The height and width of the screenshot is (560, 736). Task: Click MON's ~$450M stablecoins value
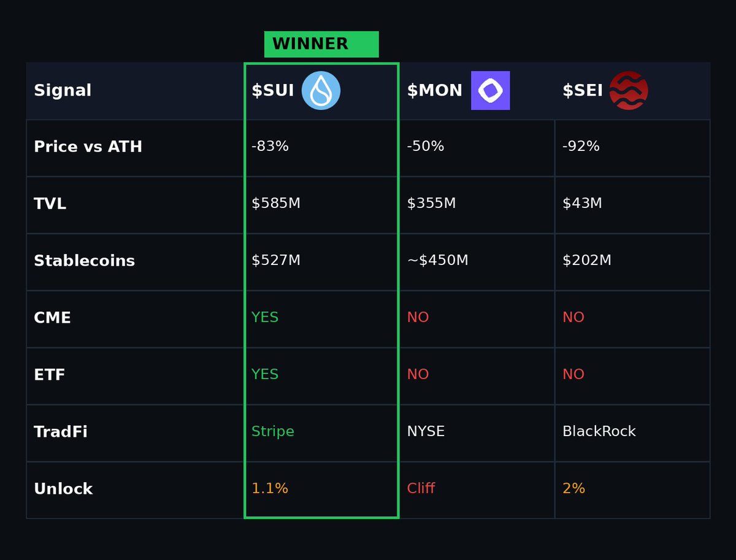tap(437, 261)
